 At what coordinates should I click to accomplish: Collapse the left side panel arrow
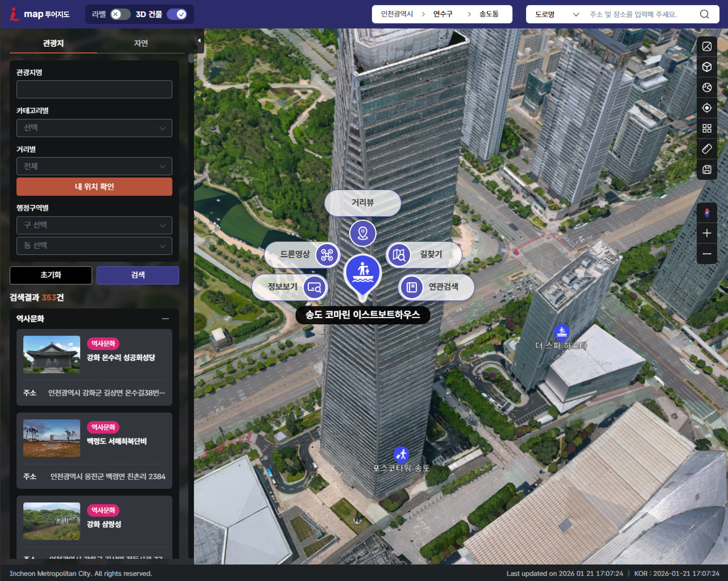[x=199, y=40]
